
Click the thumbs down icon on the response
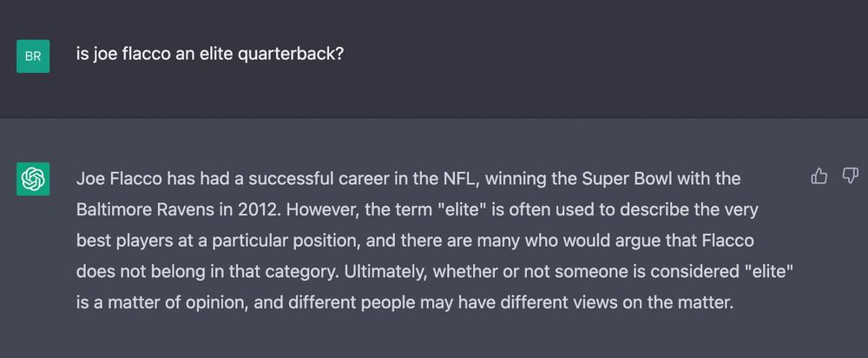(x=850, y=177)
